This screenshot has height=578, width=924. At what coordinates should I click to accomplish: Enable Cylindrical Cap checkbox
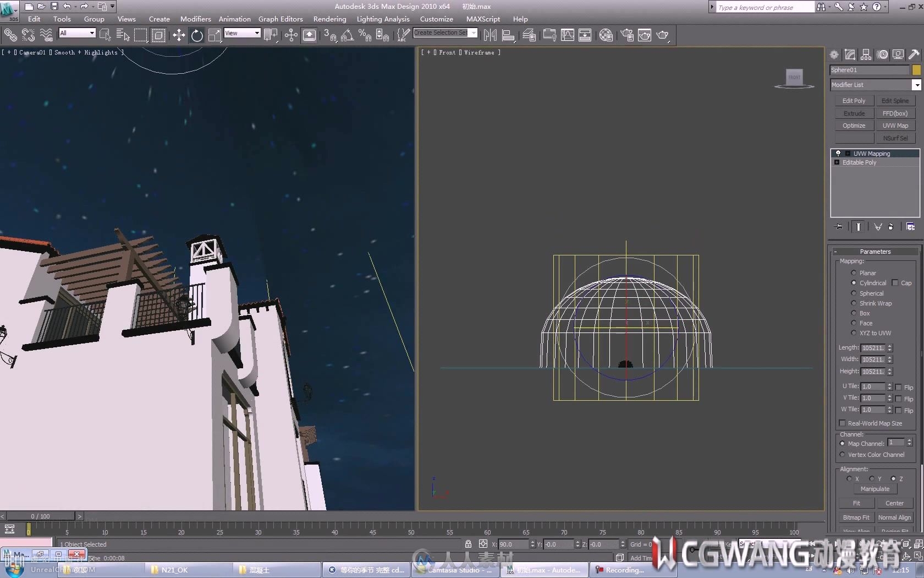coord(895,283)
